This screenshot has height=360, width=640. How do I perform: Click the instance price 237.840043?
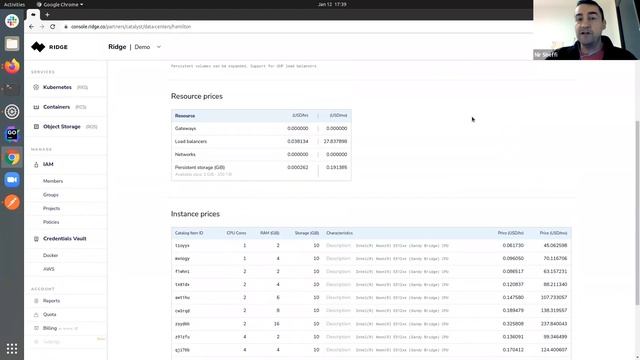(554, 324)
